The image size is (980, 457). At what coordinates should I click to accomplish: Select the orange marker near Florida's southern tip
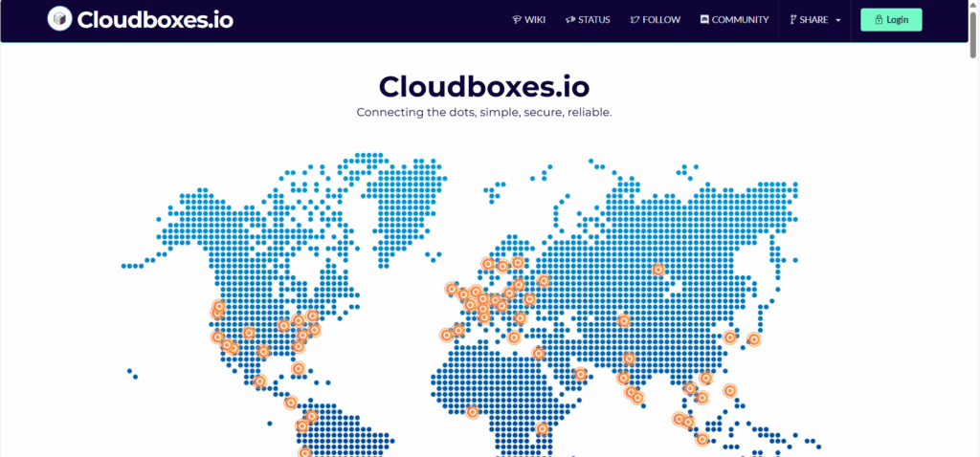click(x=299, y=369)
